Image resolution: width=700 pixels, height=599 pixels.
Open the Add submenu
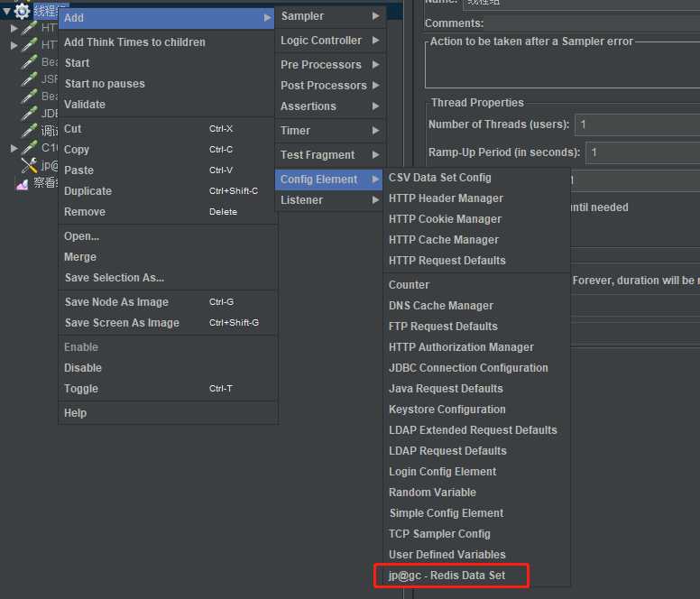167,18
